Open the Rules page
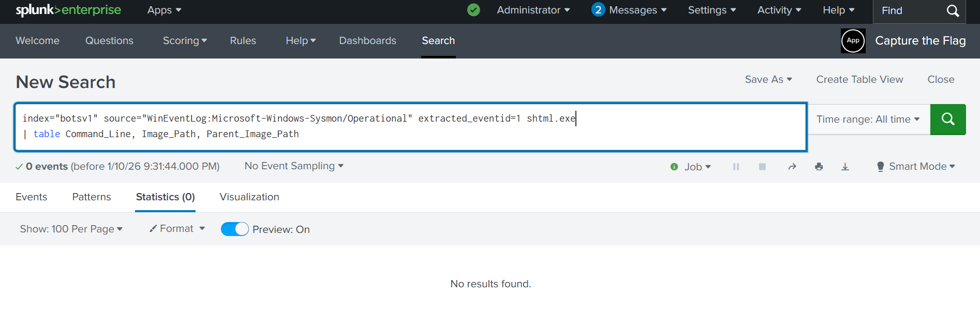 243,40
